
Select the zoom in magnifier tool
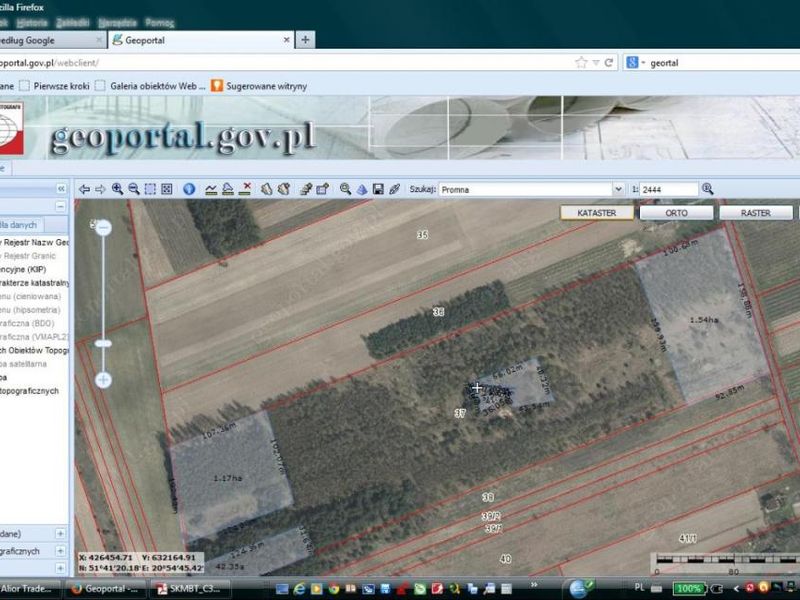point(117,189)
